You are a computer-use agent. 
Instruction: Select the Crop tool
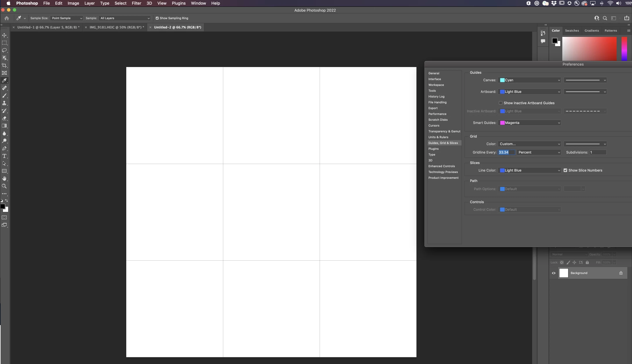tap(4, 65)
